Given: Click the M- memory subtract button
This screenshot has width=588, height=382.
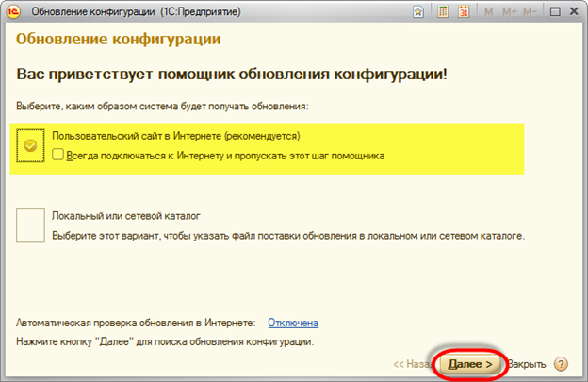Looking at the screenshot, I should pyautogui.click(x=530, y=12).
